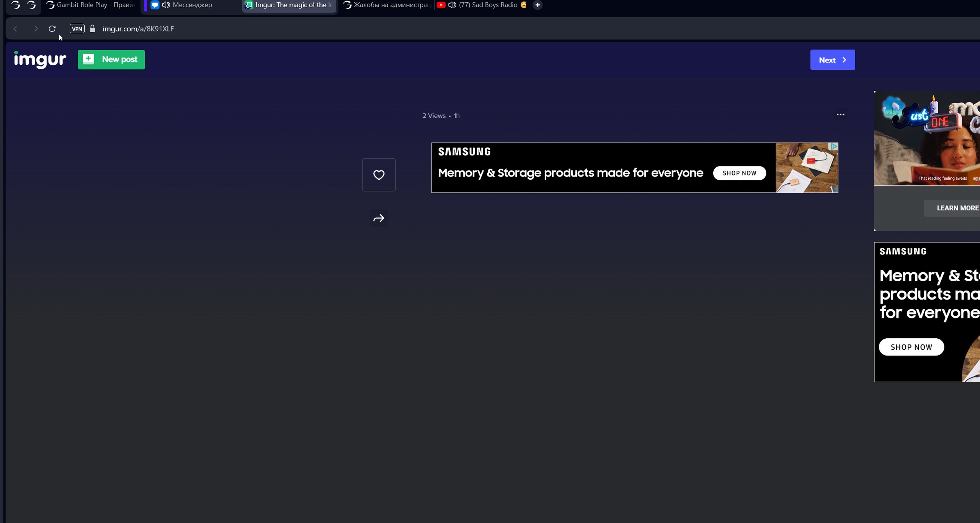Image resolution: width=980 pixels, height=523 pixels.
Task: Click the AdChoices icon on Samsung banner
Action: pos(834,146)
